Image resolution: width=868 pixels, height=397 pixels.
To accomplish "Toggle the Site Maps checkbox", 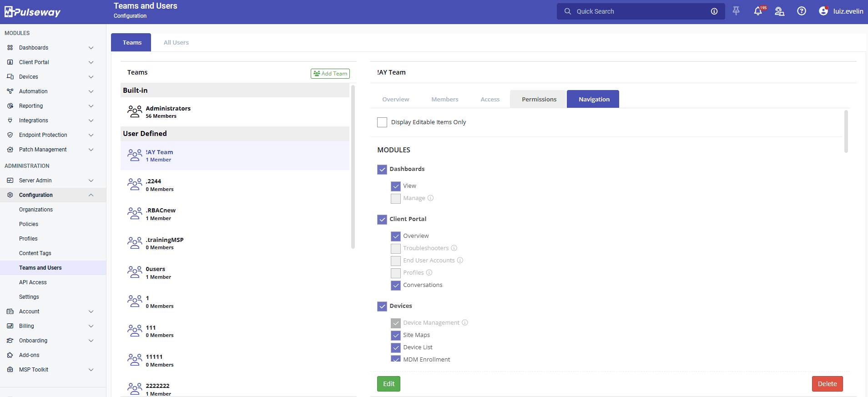I will coord(396,335).
